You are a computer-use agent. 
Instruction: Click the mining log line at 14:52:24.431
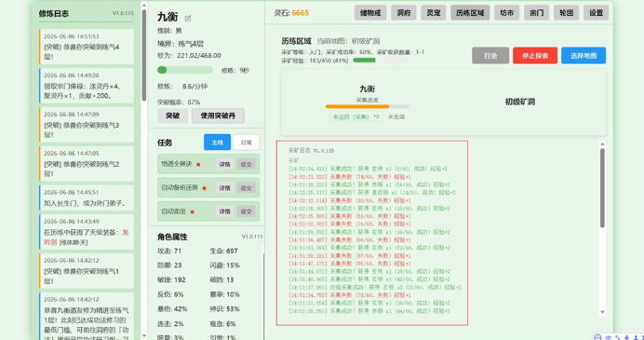pos(368,169)
